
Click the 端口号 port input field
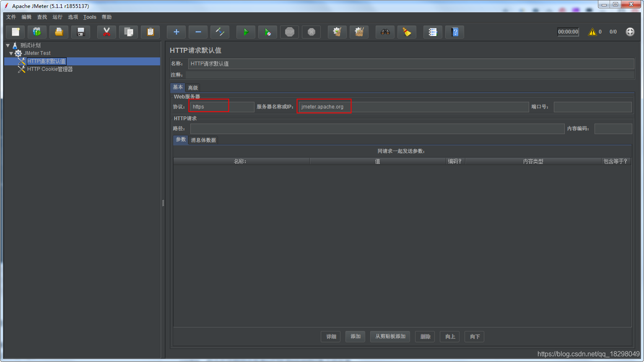593,107
